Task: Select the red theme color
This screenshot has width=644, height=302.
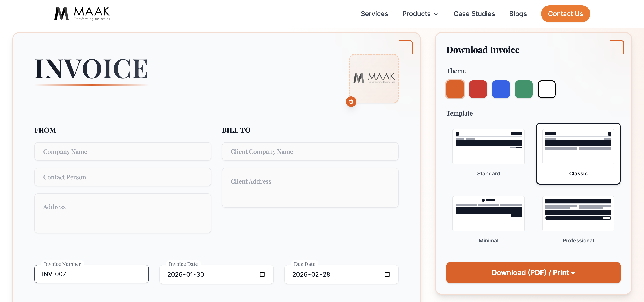Action: [x=478, y=89]
